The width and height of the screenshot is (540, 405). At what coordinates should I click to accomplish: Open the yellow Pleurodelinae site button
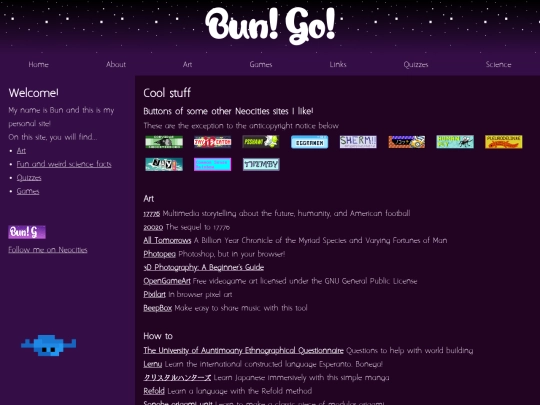click(504, 142)
